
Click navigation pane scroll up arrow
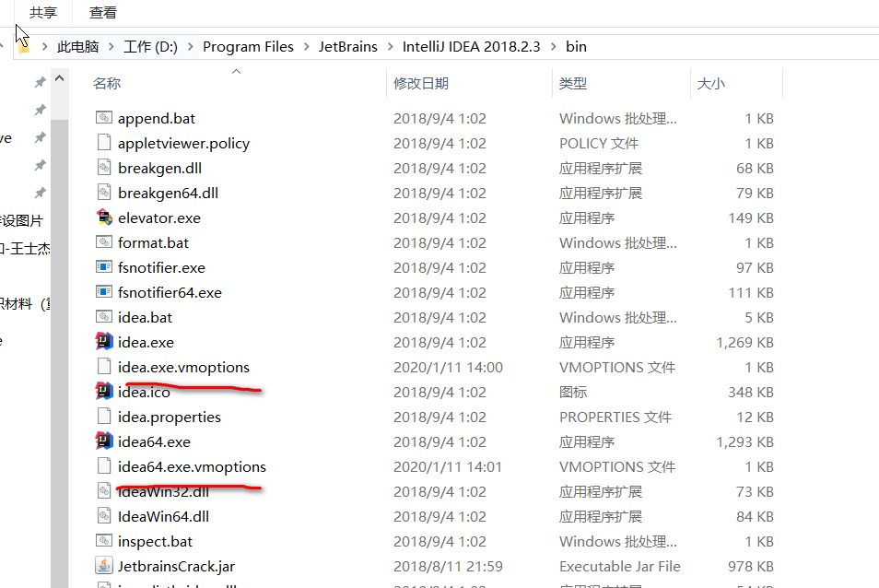59,79
